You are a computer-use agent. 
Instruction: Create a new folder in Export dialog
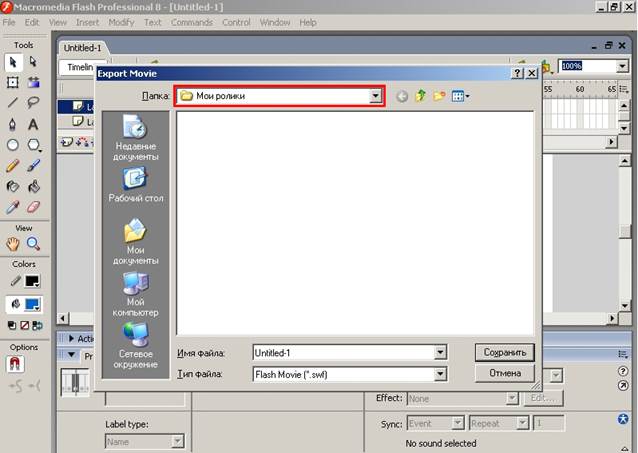(439, 96)
